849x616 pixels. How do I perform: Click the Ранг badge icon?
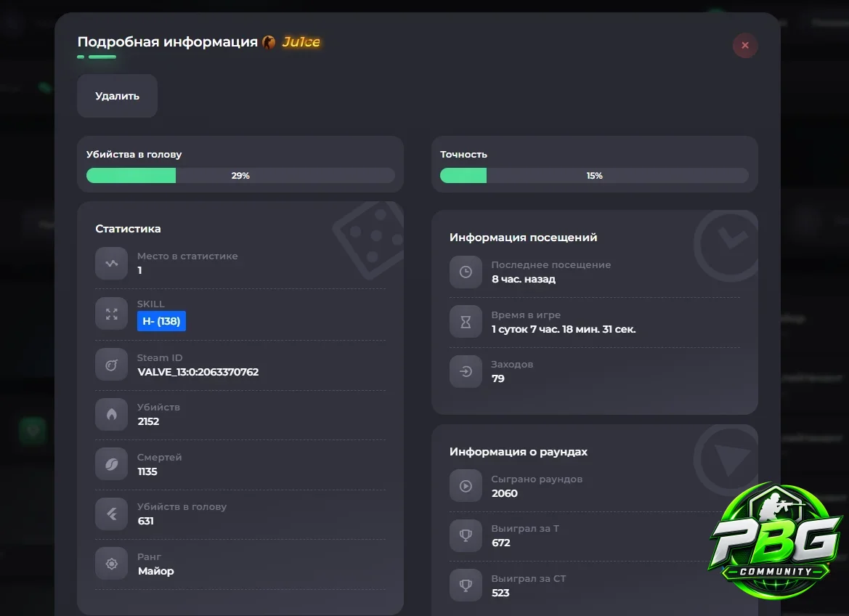[112, 564]
